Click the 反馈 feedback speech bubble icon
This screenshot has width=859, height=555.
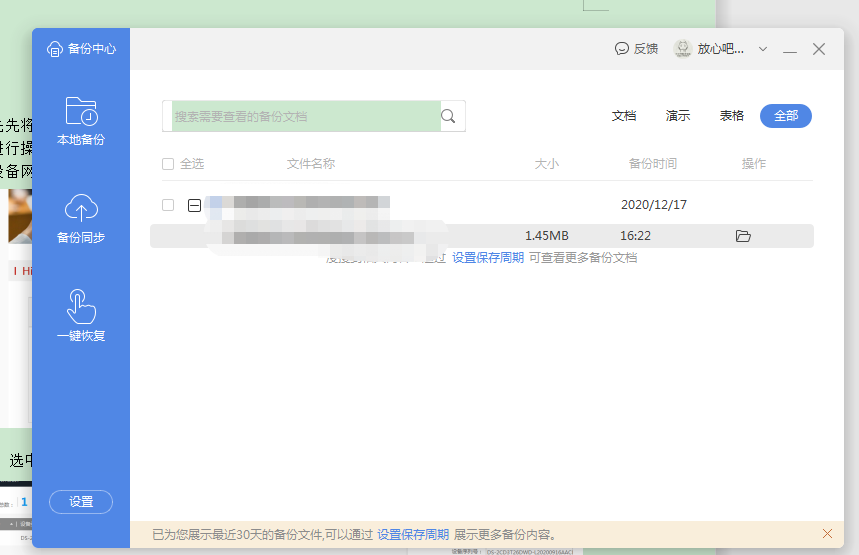pos(621,49)
